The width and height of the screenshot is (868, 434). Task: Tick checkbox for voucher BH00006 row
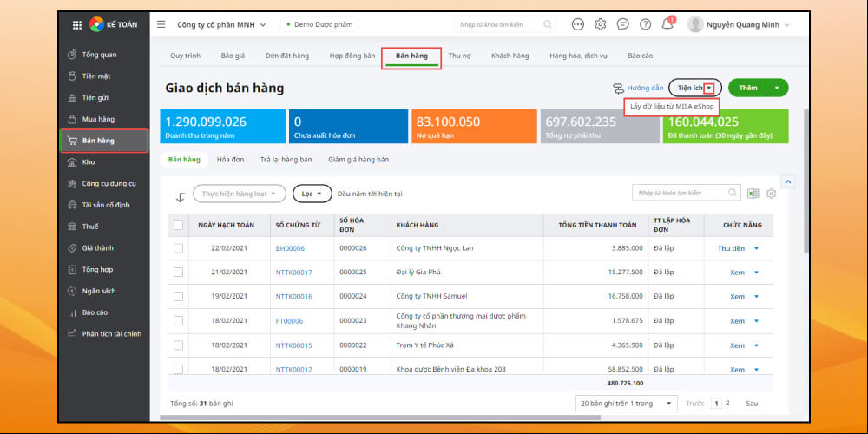click(179, 248)
